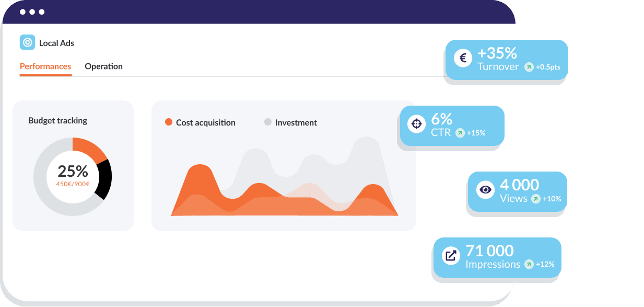Screen dimensions: 644x307
Task: Click the 25% budget value in donut
Action: pos(73,172)
